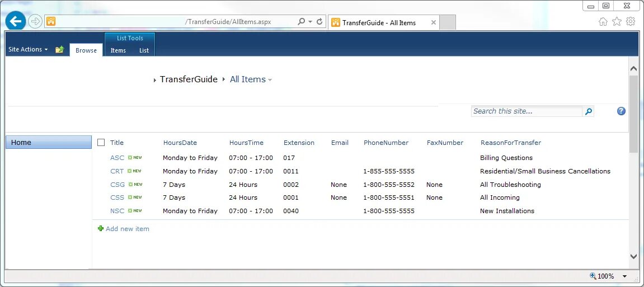The image size is (644, 287).
Task: Sort by the HoursTime column header
Action: [246, 143]
